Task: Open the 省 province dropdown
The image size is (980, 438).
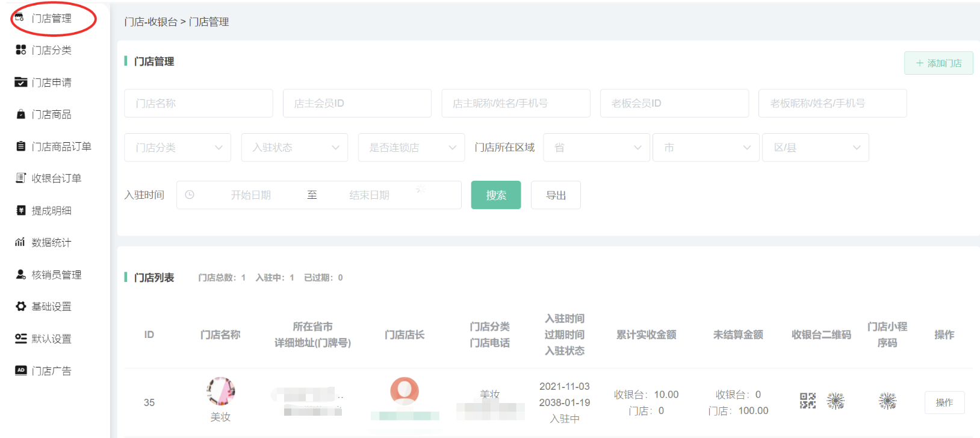Action: 596,148
